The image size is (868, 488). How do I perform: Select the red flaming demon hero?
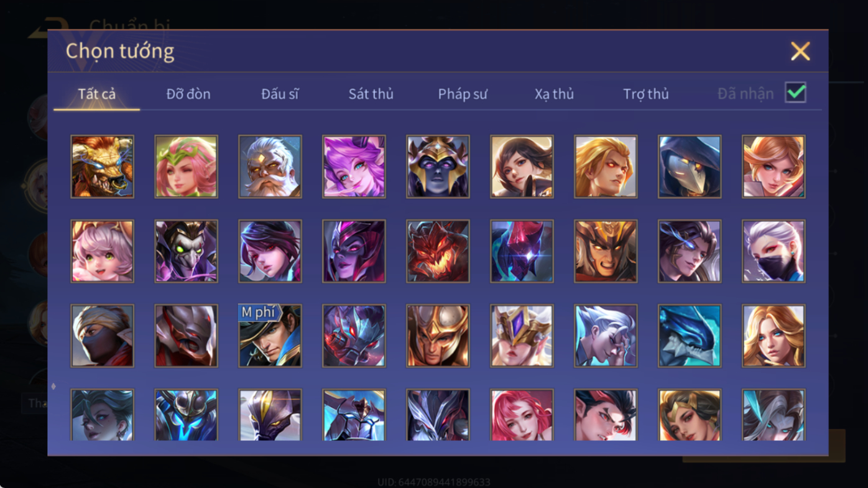[438, 251]
